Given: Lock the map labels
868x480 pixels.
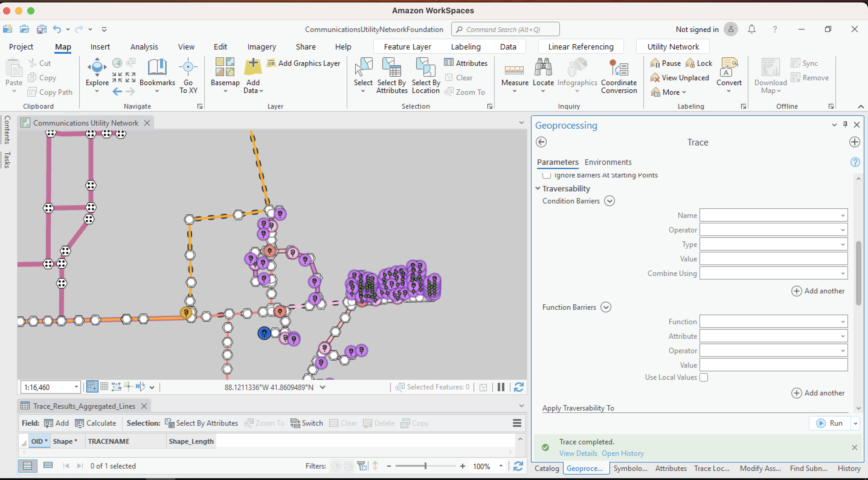Looking at the screenshot, I should point(699,63).
